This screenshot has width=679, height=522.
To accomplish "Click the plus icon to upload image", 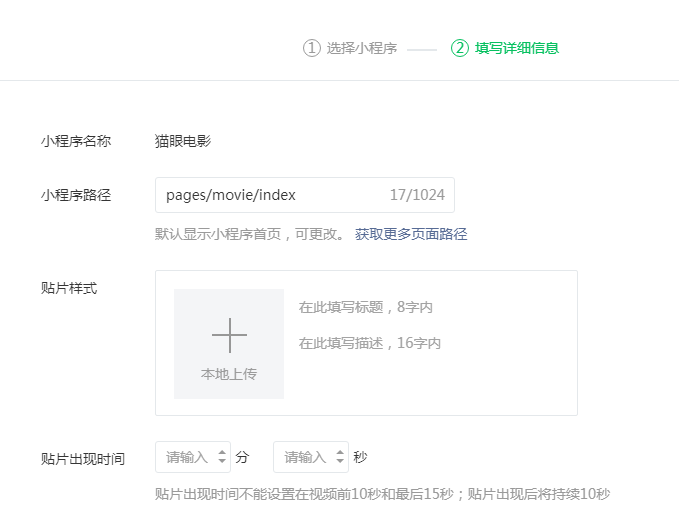I will point(229,335).
